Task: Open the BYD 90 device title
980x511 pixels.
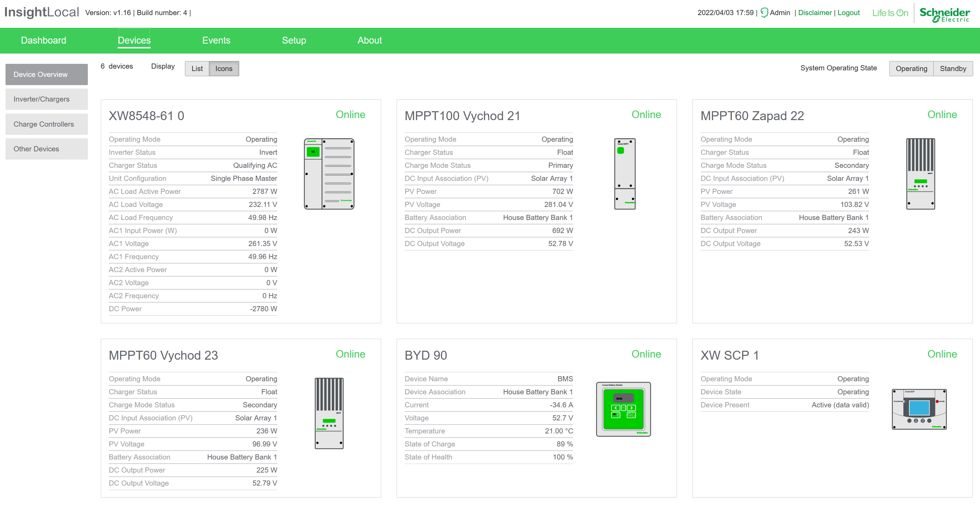Action: [x=426, y=355]
